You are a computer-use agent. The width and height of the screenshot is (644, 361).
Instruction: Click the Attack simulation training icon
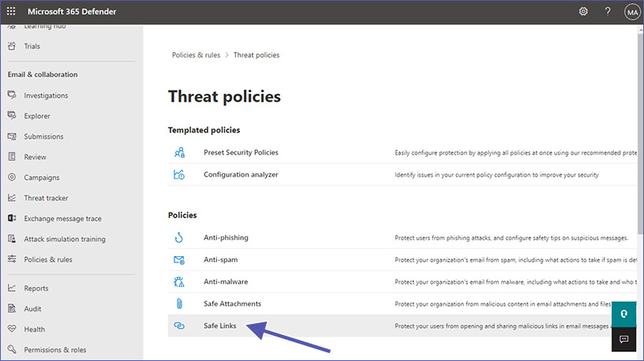[x=12, y=239]
